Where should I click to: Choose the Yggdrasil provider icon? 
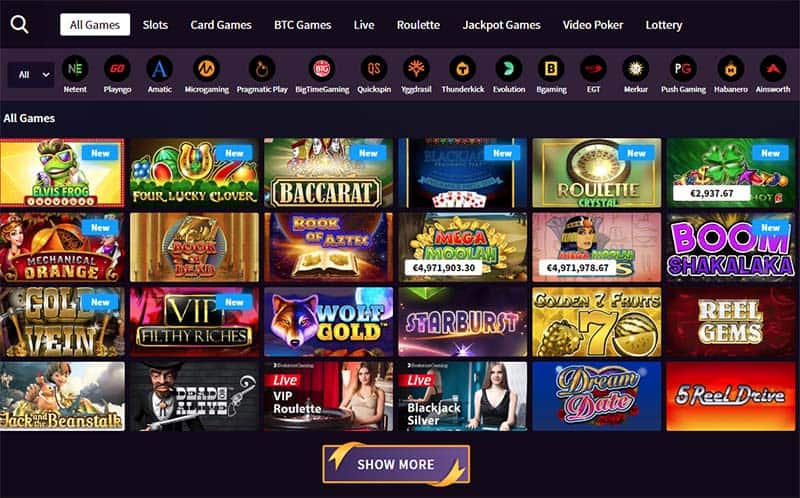pyautogui.click(x=416, y=68)
